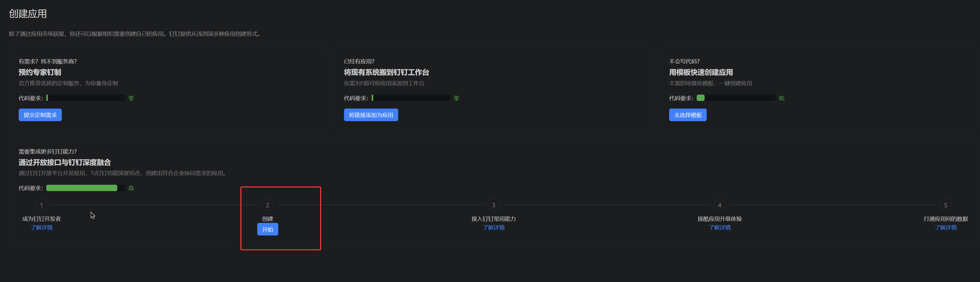
Task: Click the high code requirement bar for 开放接口
Action: (x=85, y=188)
